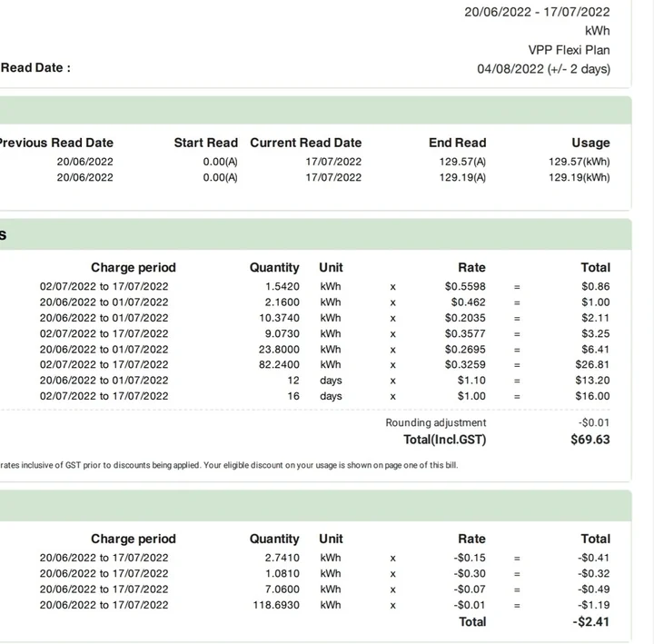Click the 129.19(A) end read value
The height and width of the screenshot is (644, 654).
coord(462,178)
